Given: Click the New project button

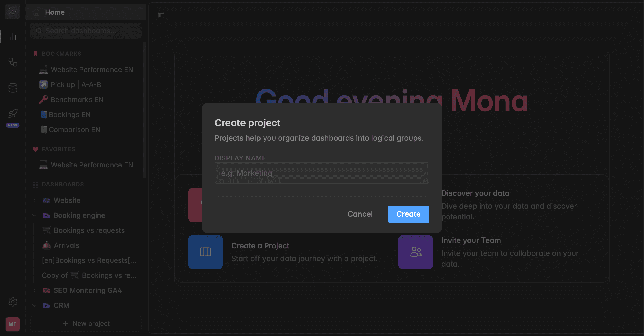Looking at the screenshot, I should click(x=86, y=324).
